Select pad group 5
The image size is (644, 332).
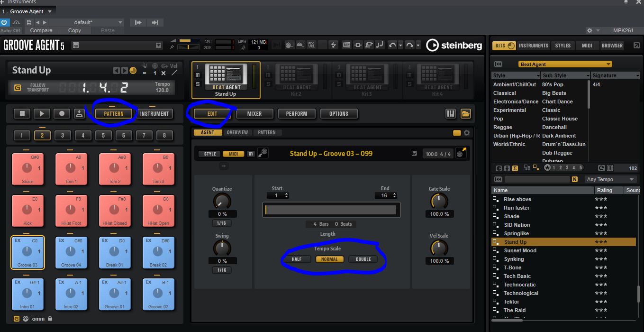(x=103, y=135)
